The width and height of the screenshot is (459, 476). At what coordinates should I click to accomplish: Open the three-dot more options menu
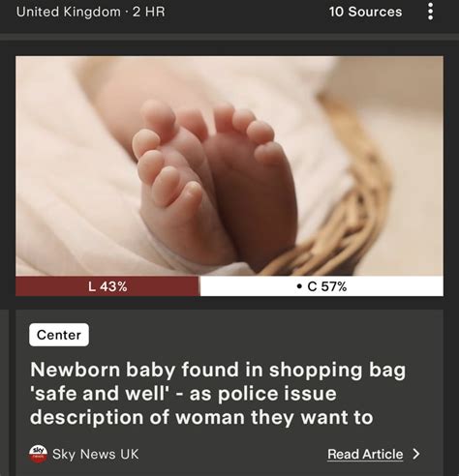click(x=430, y=12)
